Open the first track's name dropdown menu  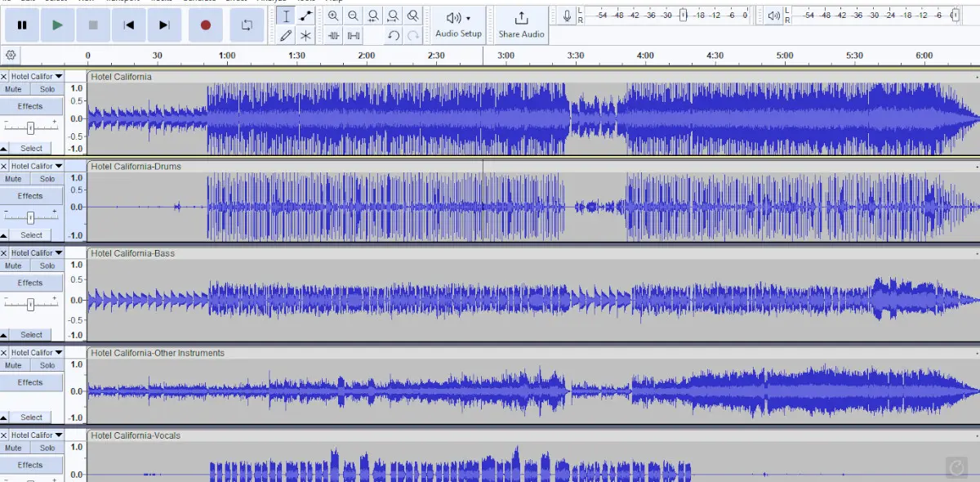coord(37,77)
